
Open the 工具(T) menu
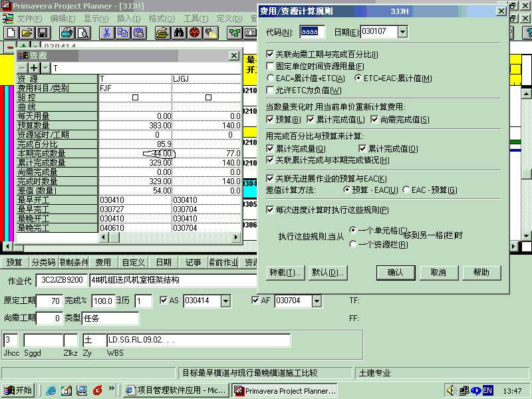[x=196, y=19]
